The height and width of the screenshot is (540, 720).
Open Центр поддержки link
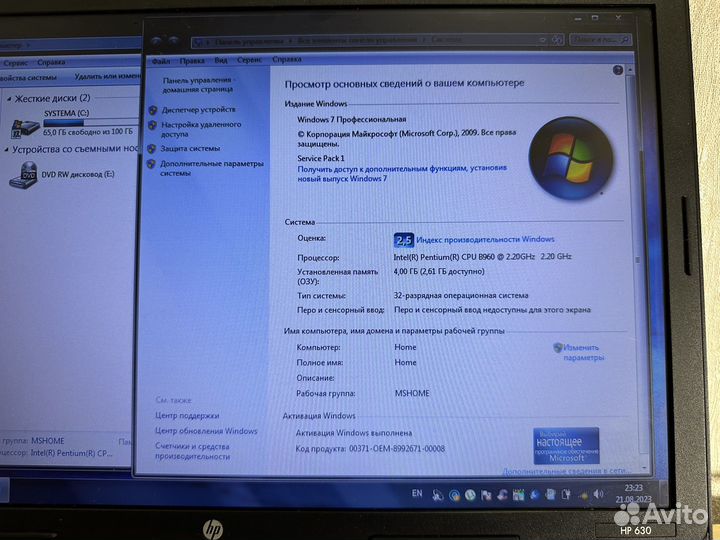tap(187, 416)
